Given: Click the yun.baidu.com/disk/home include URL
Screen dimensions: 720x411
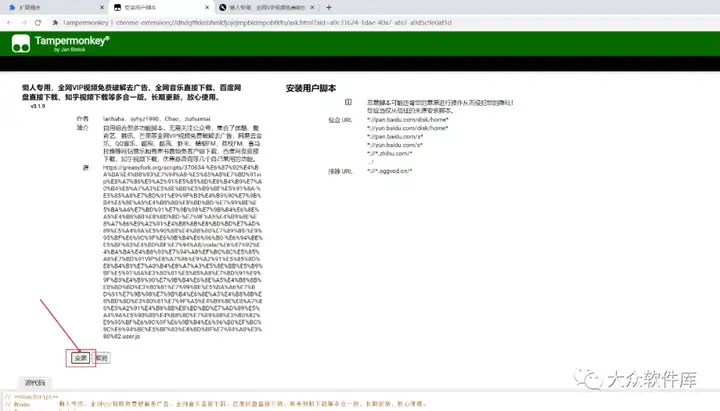Looking at the screenshot, I should [408, 128].
